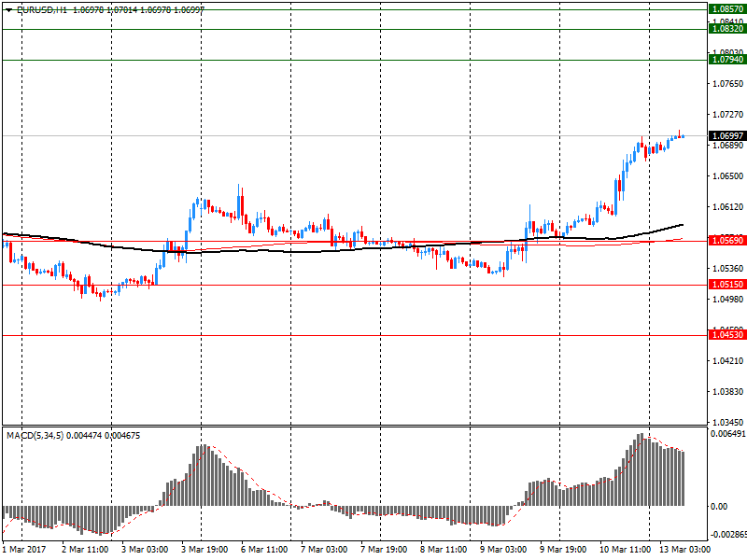747x560 pixels.
Task: Click the black current price label 1.06997
Action: (x=727, y=136)
